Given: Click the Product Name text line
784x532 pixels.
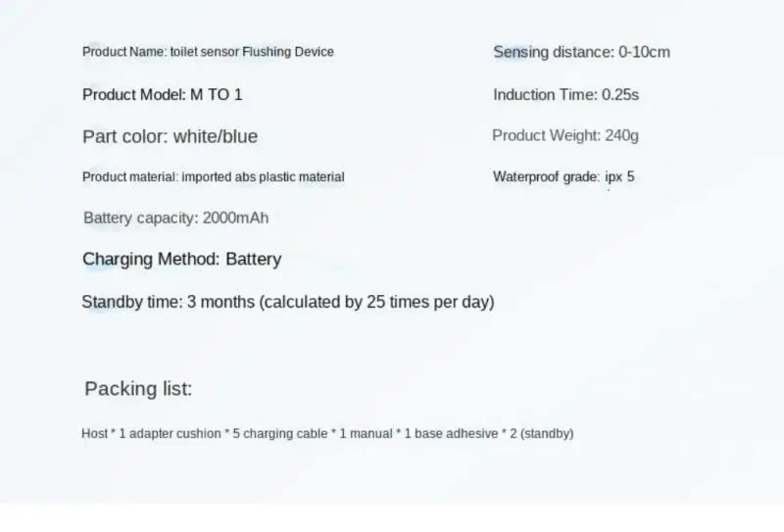Looking at the screenshot, I should point(208,52).
